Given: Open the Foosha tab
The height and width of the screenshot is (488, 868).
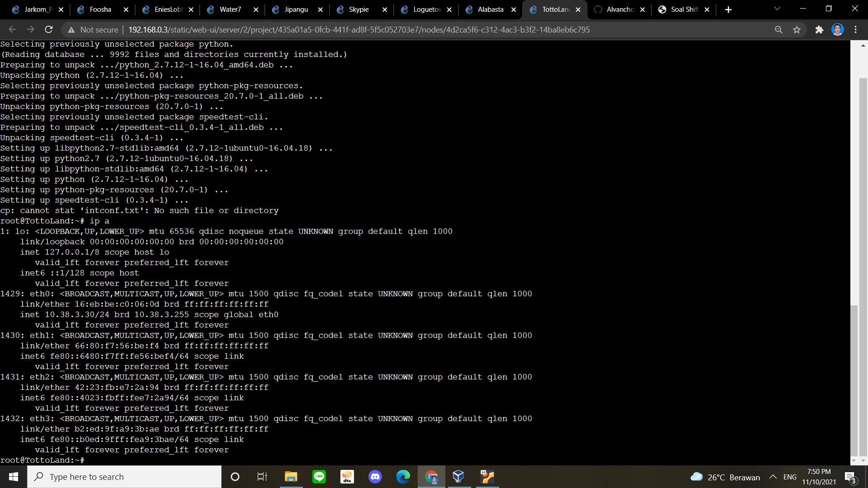Looking at the screenshot, I should click(100, 9).
